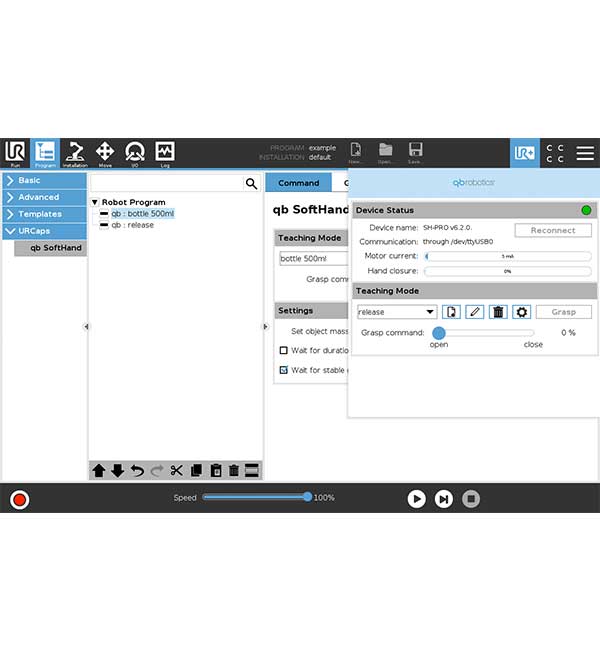Click the 'example' program name
The height and width of the screenshot is (650, 600).
[x=322, y=148]
